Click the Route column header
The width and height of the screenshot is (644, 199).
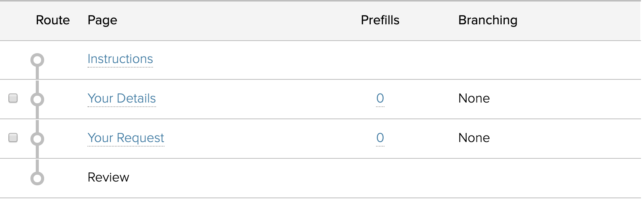(53, 20)
